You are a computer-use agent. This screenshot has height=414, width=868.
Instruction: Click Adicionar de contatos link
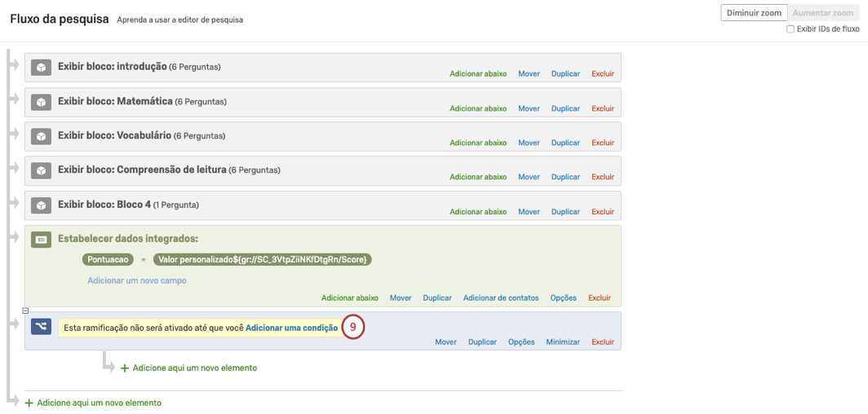coord(501,298)
